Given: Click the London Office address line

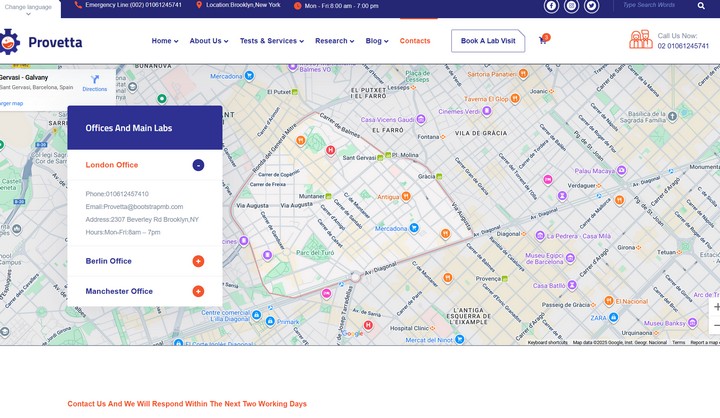Looking at the screenshot, I should tap(142, 220).
